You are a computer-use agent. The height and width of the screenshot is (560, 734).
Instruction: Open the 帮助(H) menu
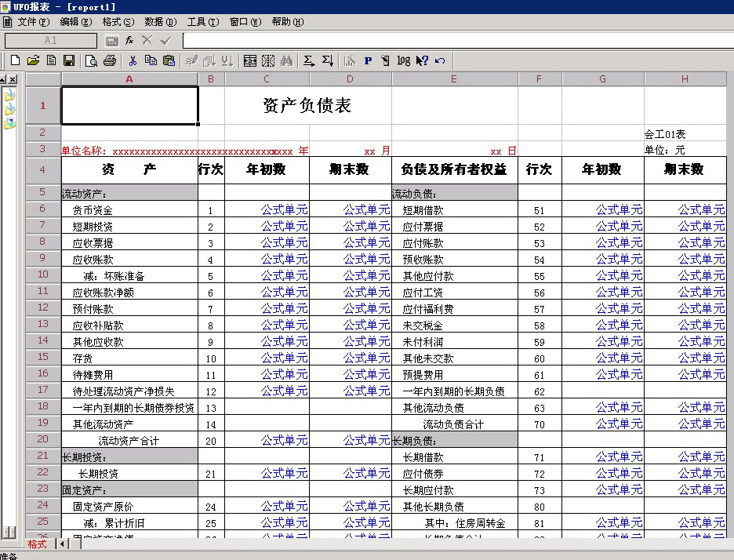coord(288,22)
